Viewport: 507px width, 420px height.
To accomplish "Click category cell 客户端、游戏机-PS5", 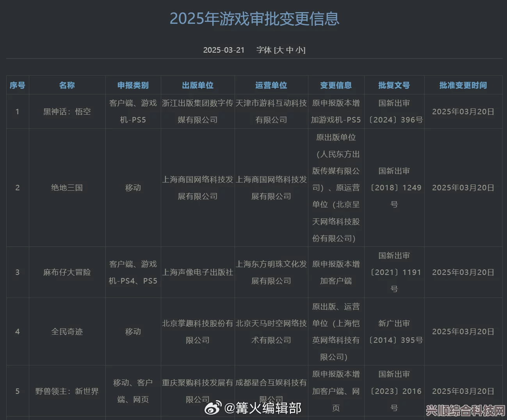I will point(133,112).
